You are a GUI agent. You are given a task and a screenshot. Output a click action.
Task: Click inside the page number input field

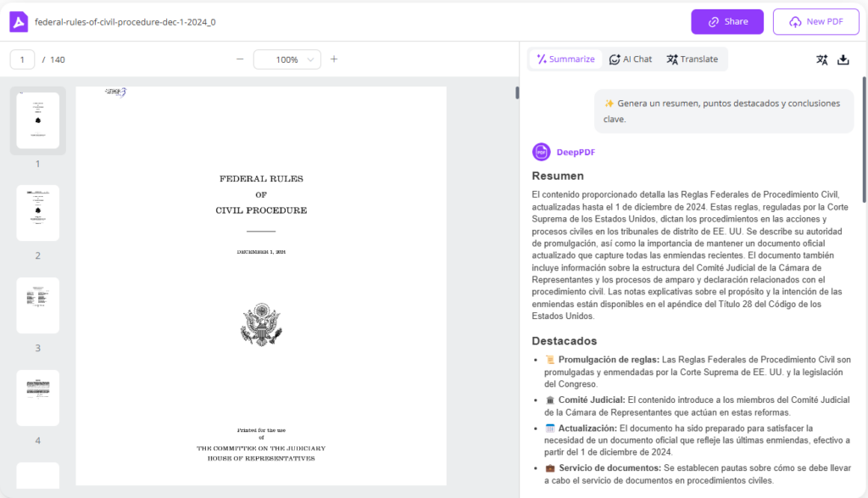pyautogui.click(x=21, y=59)
